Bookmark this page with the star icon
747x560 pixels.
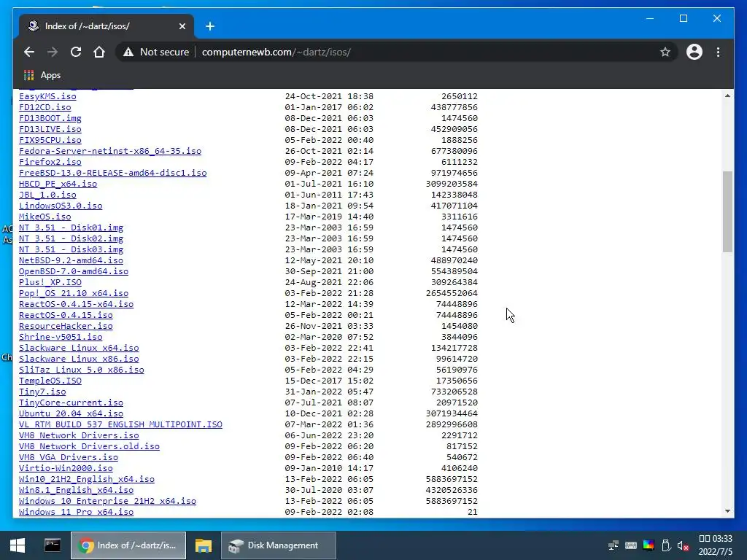pos(665,52)
